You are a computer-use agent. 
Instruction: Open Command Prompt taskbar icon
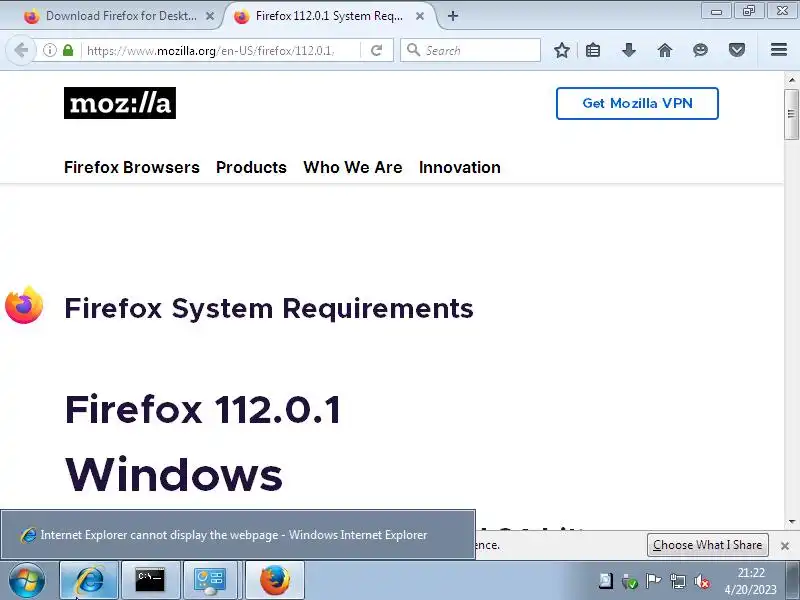[x=150, y=581]
